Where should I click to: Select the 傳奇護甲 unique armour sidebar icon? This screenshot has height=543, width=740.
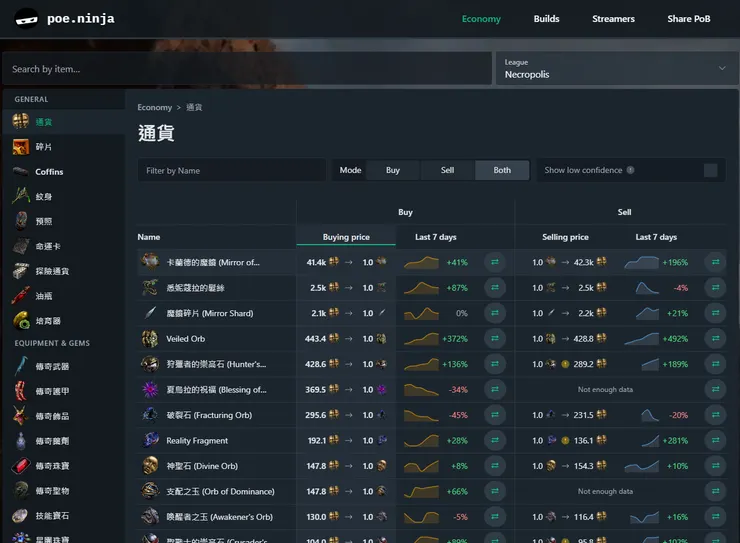(x=20, y=391)
